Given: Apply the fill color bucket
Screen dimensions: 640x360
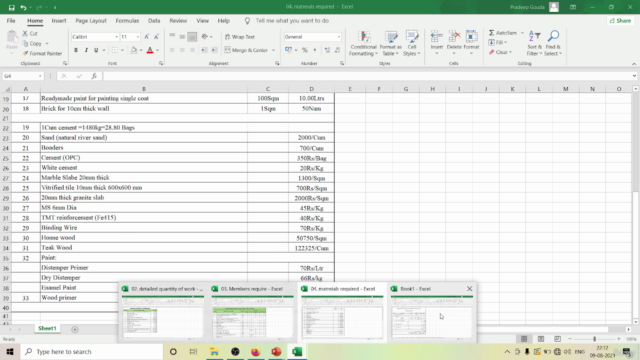Looking at the screenshot, I should pyautogui.click(x=133, y=50).
